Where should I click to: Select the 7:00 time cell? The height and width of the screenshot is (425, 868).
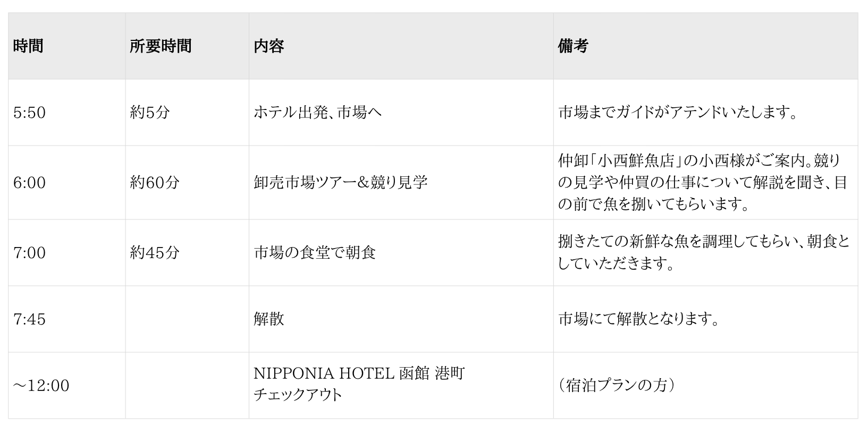coord(30,252)
